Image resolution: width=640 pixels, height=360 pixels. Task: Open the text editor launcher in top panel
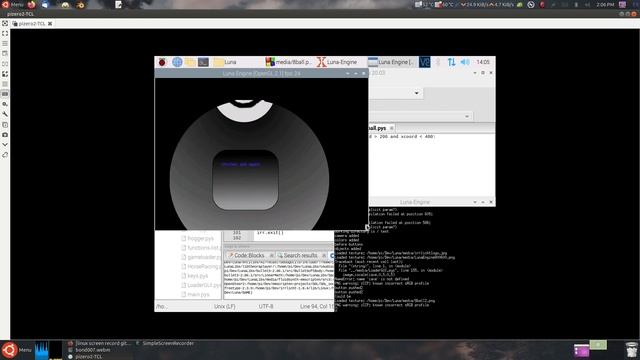coord(118,4)
